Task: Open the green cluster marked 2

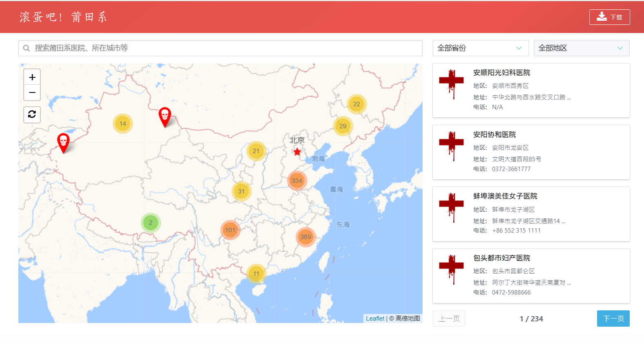Action: coord(151,223)
